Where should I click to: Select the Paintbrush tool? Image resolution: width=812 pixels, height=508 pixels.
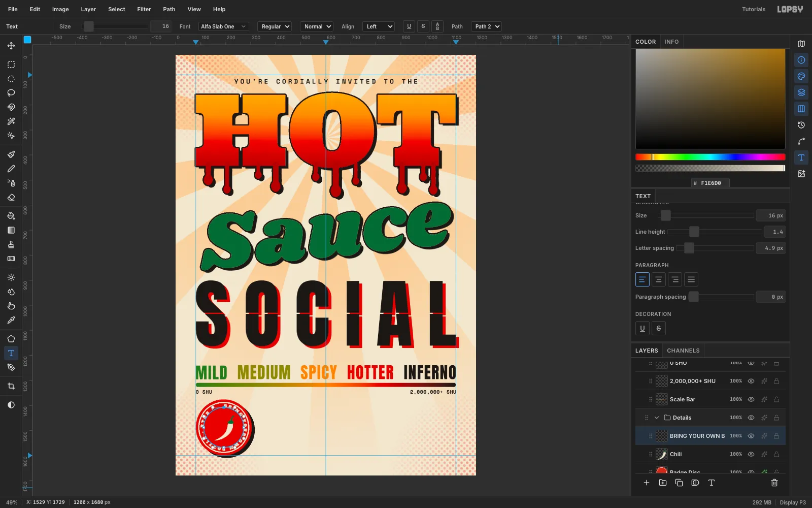pyautogui.click(x=11, y=154)
